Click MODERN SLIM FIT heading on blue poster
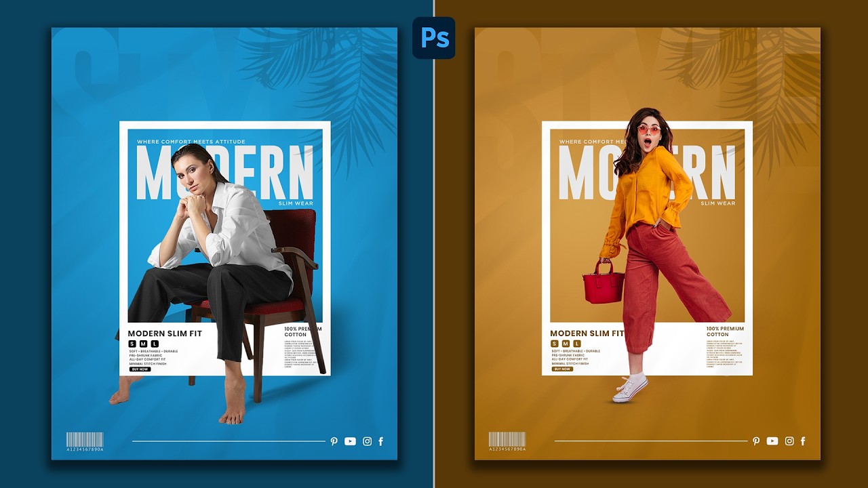 [165, 333]
